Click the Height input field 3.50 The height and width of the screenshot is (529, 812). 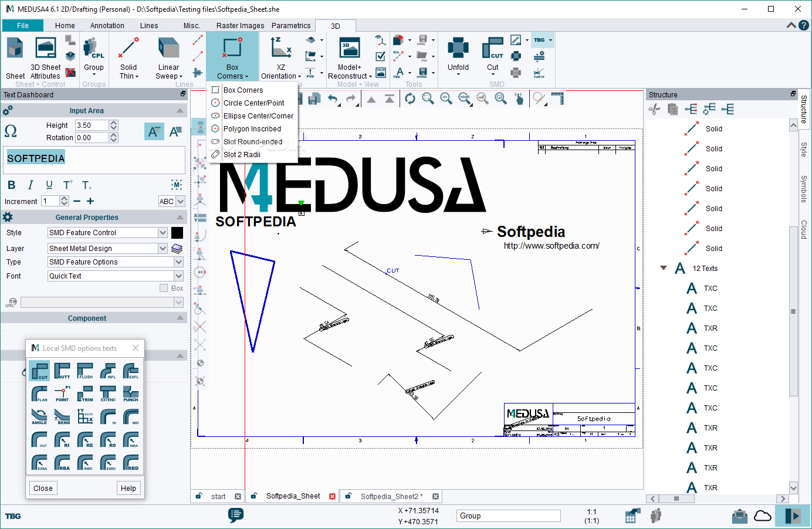(x=92, y=126)
